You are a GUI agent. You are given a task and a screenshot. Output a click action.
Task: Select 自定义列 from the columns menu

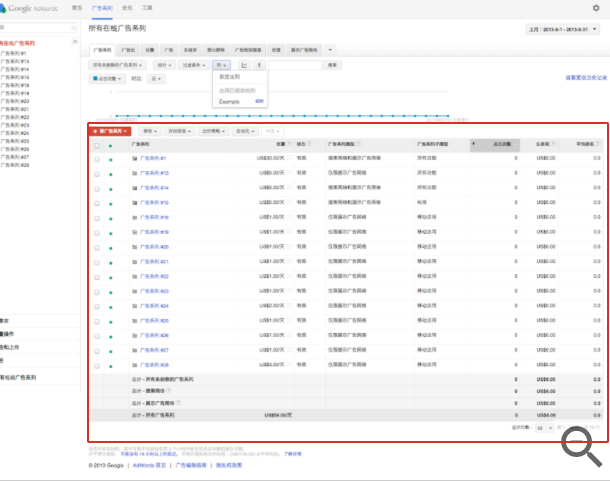coord(230,77)
